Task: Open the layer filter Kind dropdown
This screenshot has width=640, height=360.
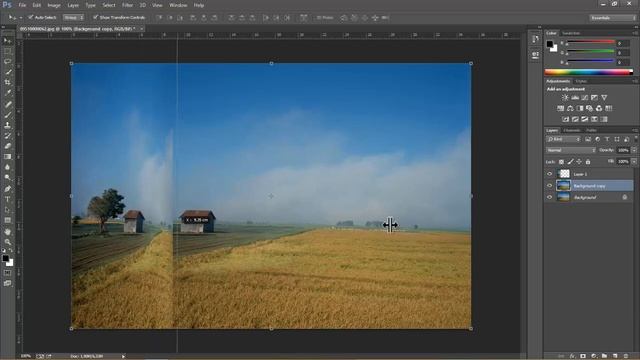Action: [x=564, y=139]
